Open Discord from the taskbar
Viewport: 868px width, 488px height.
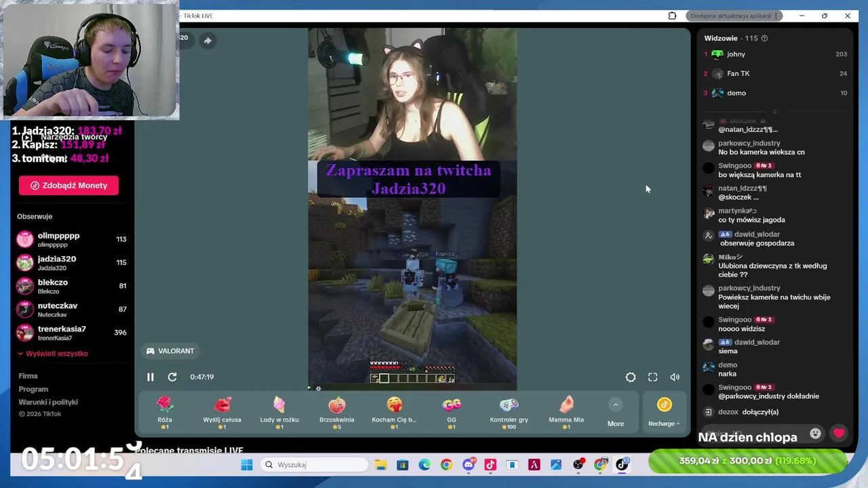point(468,464)
